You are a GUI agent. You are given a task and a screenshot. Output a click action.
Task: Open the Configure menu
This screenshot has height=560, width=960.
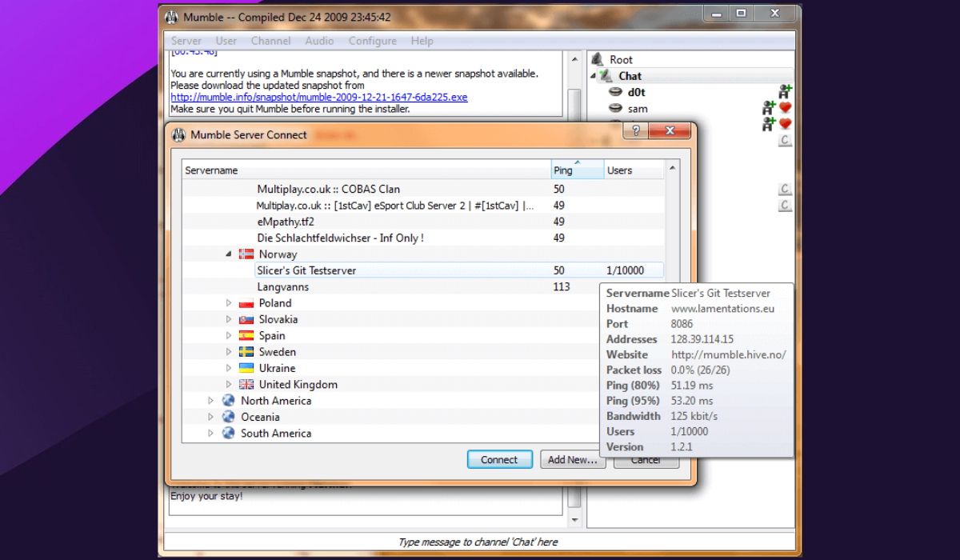click(373, 41)
